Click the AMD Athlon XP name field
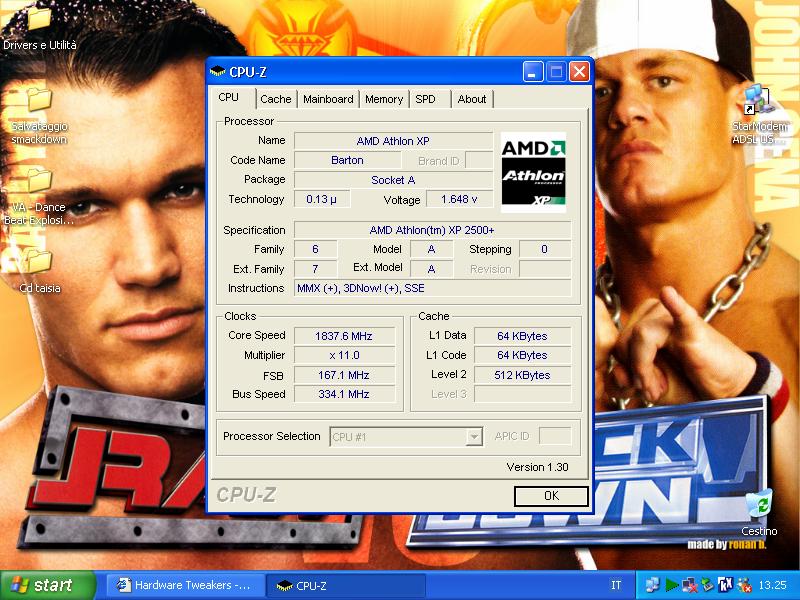The image size is (800, 600). [393, 141]
